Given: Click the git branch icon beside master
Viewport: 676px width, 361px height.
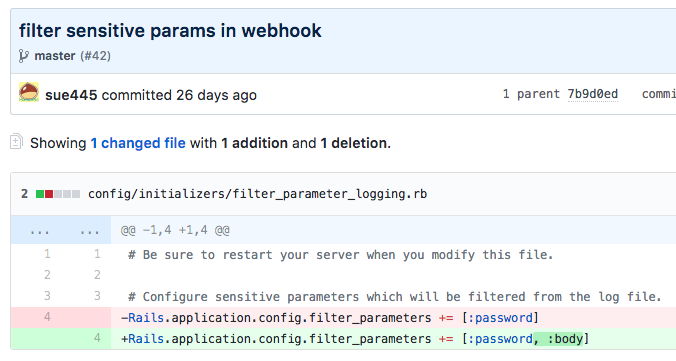Looking at the screenshot, I should coord(23,56).
